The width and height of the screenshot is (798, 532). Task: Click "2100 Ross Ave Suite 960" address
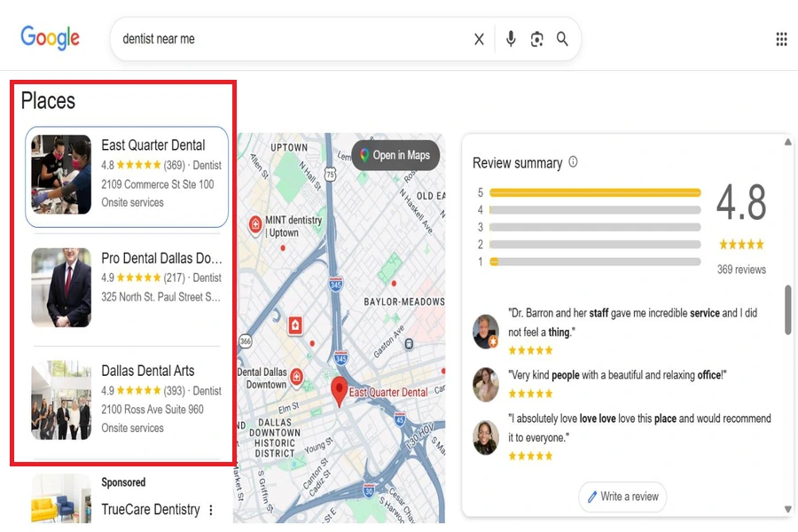(153, 410)
